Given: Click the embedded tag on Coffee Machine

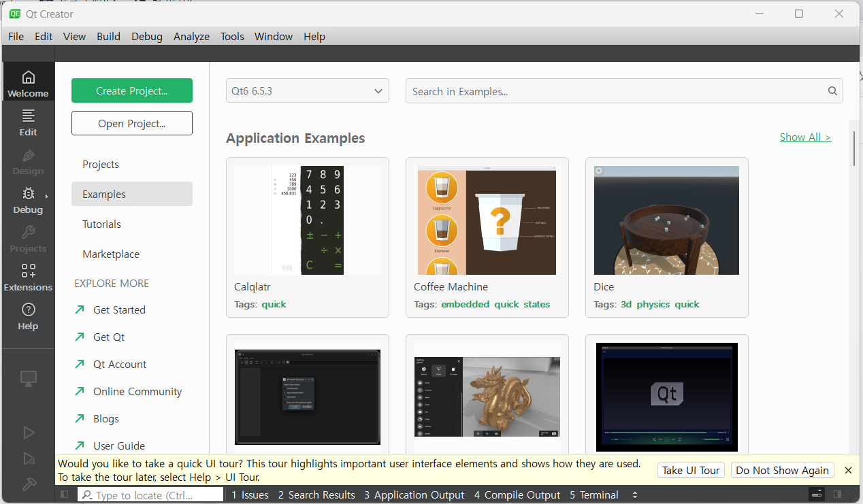Looking at the screenshot, I should [x=466, y=304].
